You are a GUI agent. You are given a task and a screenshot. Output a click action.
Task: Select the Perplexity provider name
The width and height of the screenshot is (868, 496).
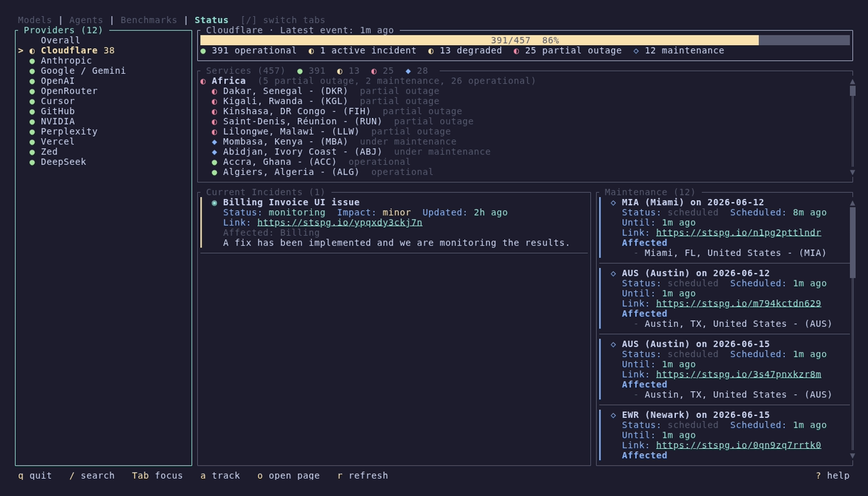point(69,131)
